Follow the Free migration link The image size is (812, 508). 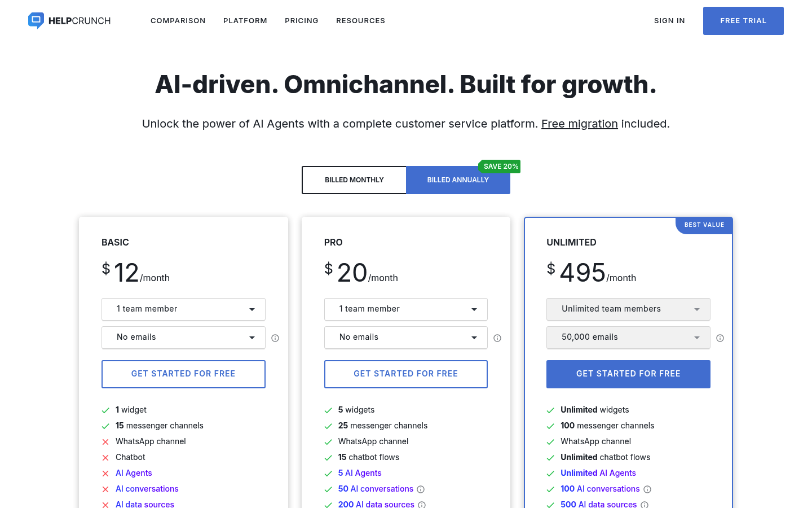(x=580, y=124)
